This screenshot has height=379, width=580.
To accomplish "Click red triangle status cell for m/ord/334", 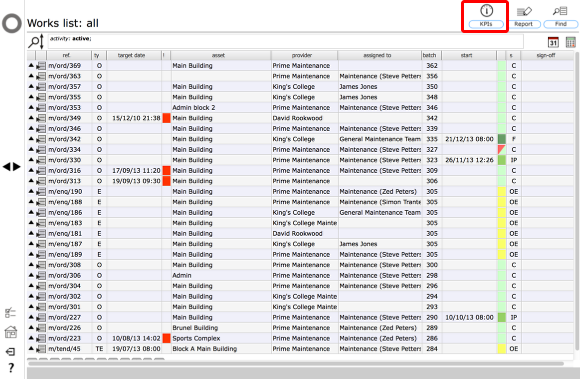I will (502, 149).
